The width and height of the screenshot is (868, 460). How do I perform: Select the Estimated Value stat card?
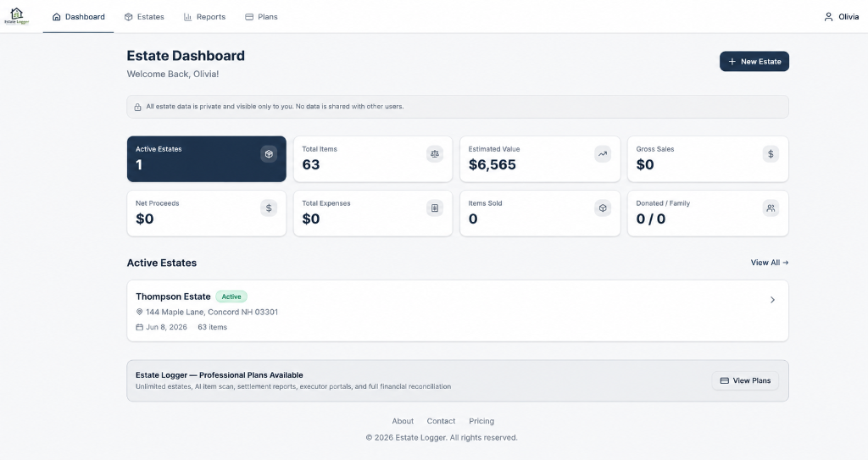pos(540,159)
